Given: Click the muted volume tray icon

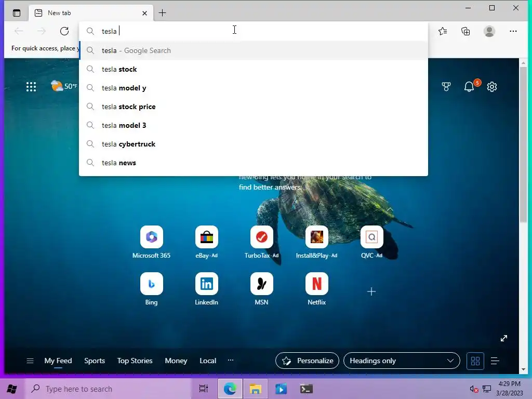Looking at the screenshot, I should [474, 389].
